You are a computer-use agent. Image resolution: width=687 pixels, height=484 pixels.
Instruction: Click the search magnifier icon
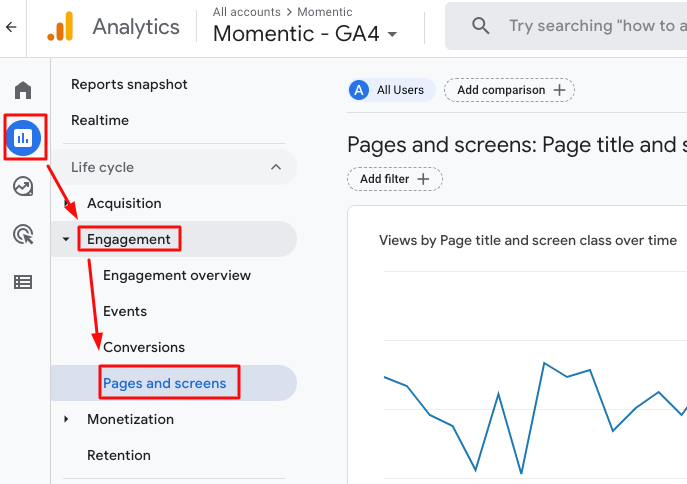[480, 26]
